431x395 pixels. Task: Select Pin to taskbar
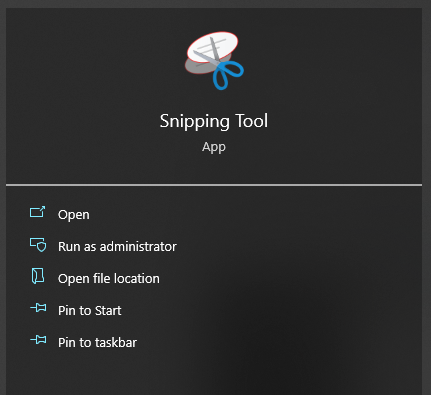[97, 343]
